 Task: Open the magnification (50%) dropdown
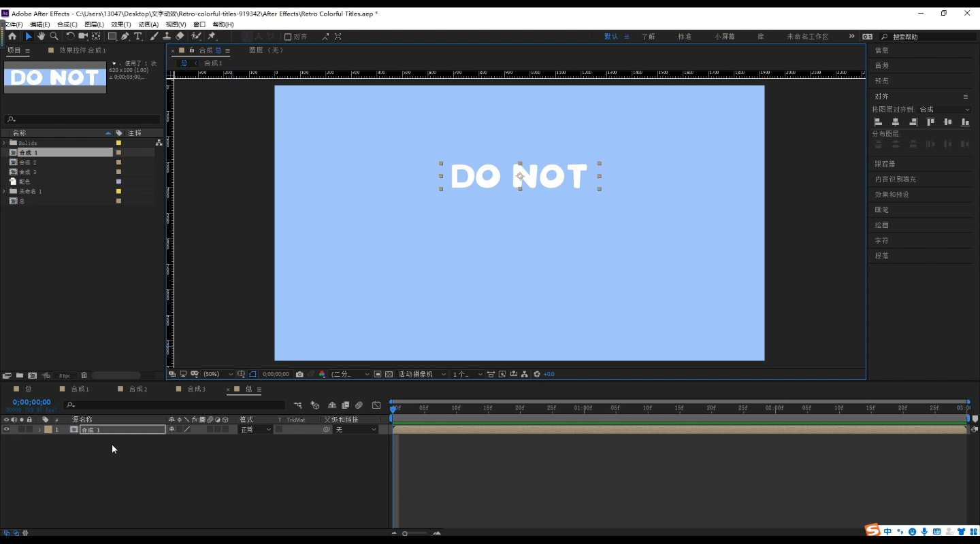(x=218, y=375)
